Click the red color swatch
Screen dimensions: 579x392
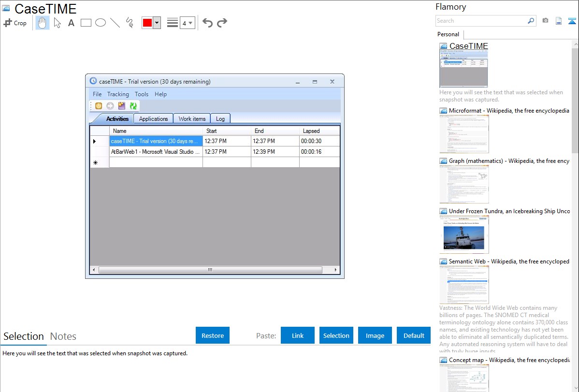147,23
